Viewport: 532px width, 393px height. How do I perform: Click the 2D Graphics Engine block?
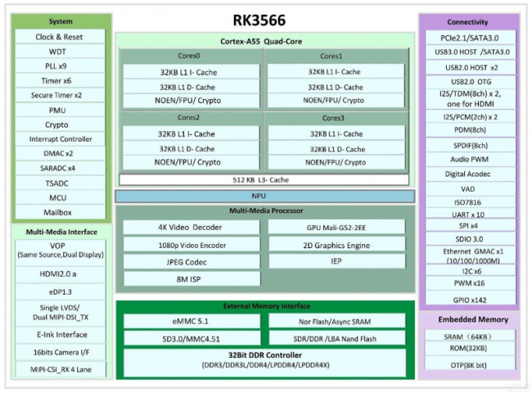(337, 245)
